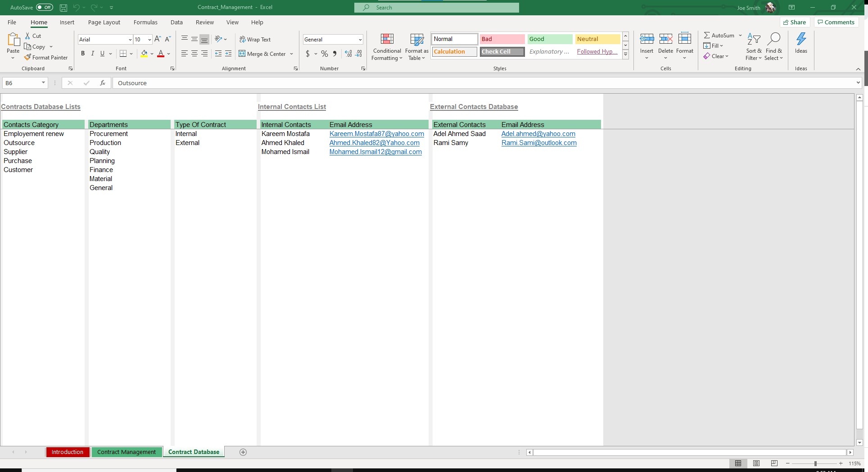Open the General number format dropdown
The image size is (868, 472).
pos(360,40)
